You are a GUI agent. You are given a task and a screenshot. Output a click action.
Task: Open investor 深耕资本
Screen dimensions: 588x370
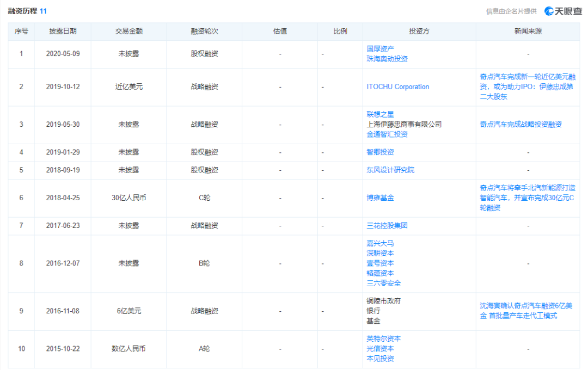(x=380, y=254)
